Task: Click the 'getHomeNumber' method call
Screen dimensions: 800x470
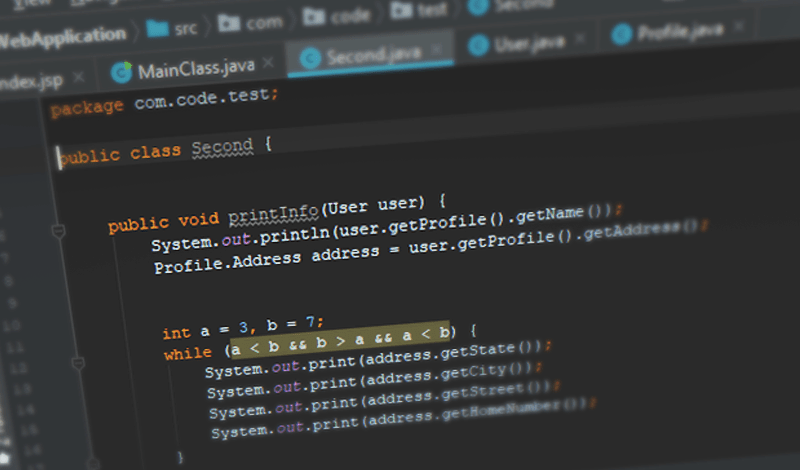Action: pos(501,411)
